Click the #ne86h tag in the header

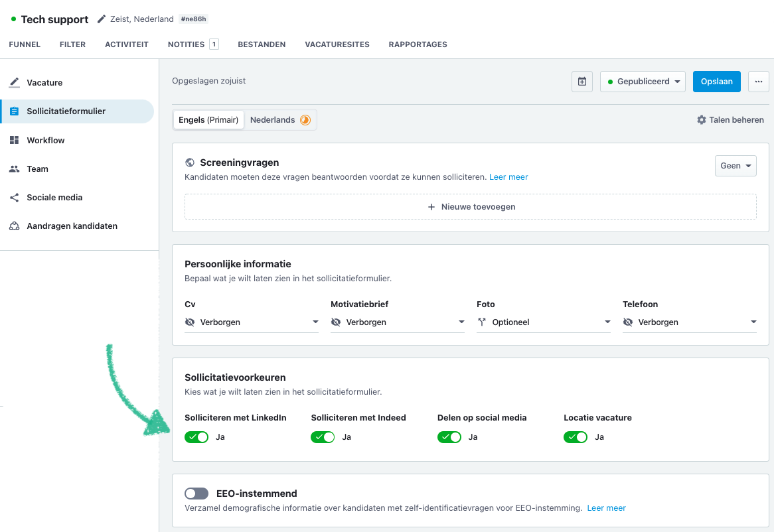click(193, 19)
